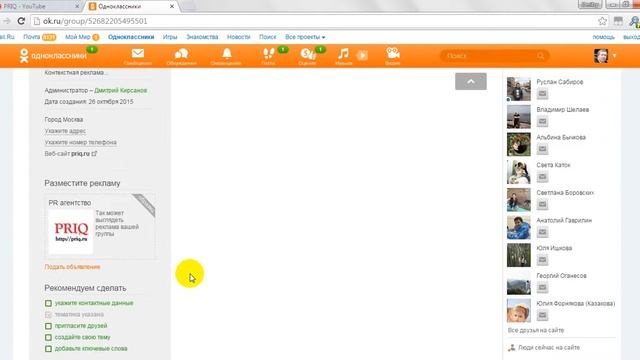
Task: Click the music play button icon
Action: [x=362, y=55]
